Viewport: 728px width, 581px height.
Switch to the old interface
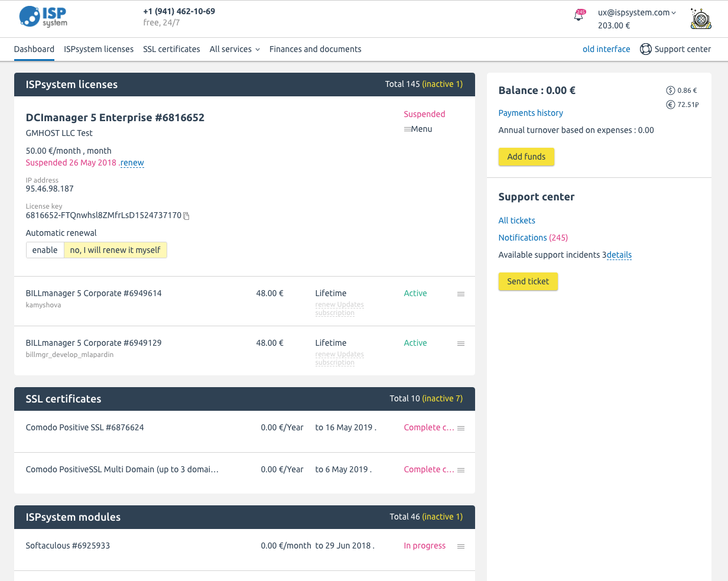[x=606, y=49]
